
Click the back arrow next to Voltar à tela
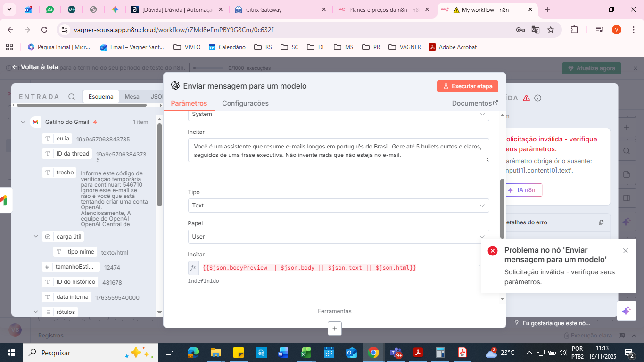(15, 67)
